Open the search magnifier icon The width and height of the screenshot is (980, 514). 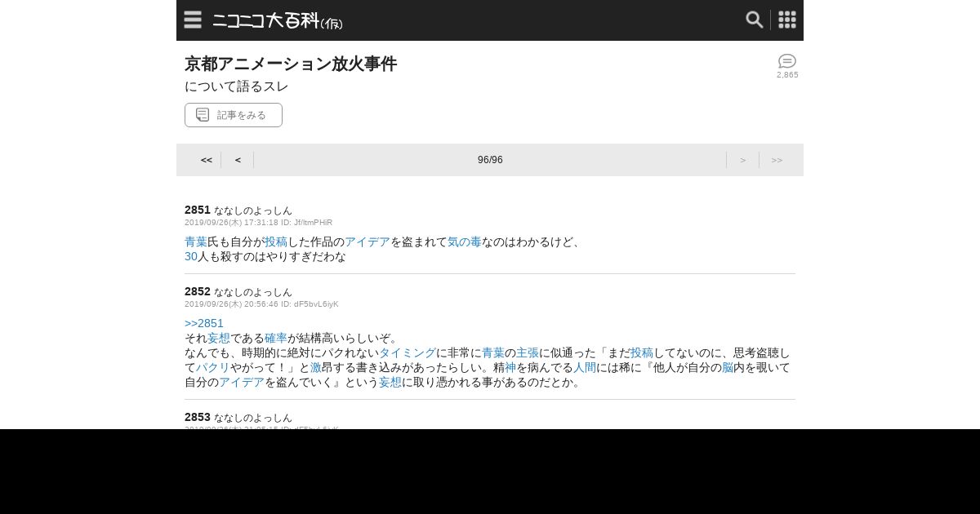point(755,20)
